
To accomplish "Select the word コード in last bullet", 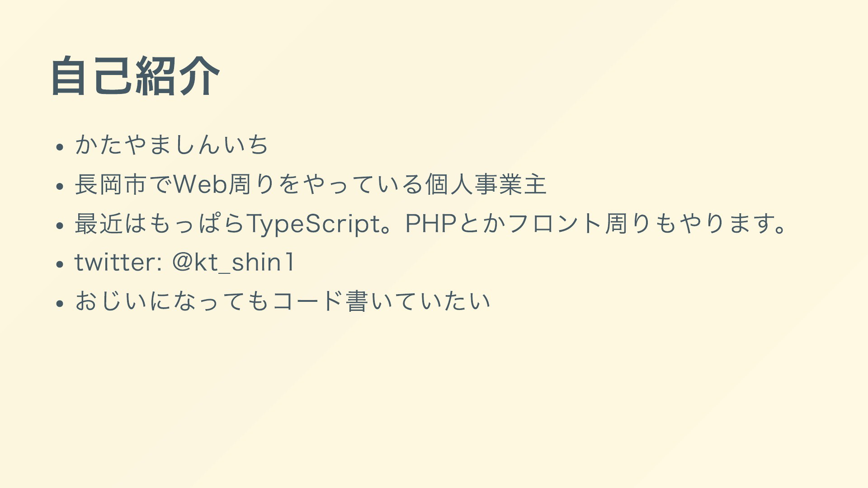I will 308,301.
